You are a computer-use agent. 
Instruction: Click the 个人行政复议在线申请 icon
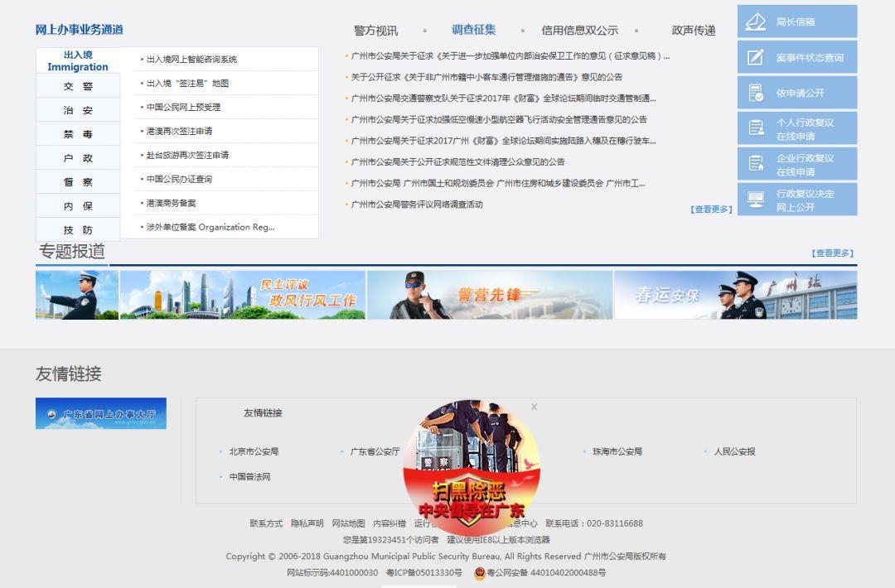(x=755, y=128)
